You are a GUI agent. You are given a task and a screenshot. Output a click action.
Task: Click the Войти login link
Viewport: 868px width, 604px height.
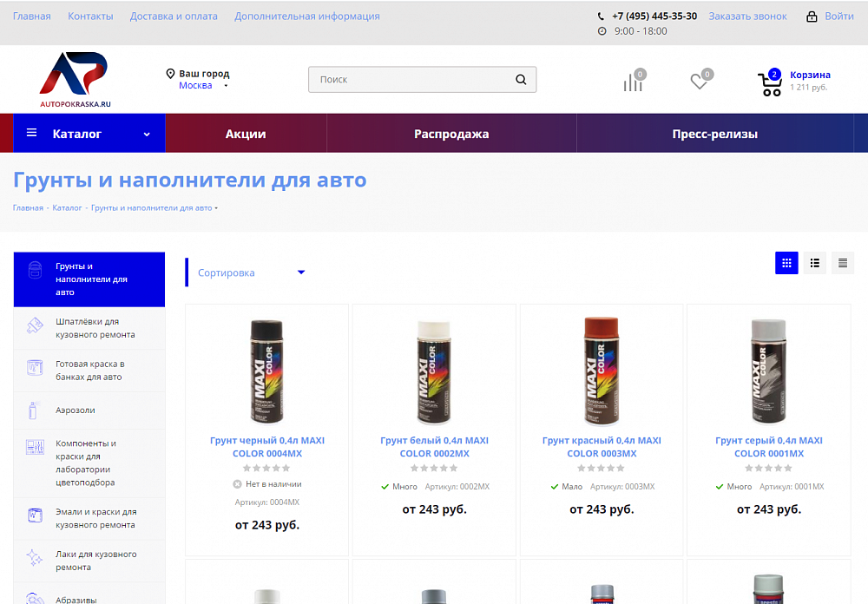point(839,16)
